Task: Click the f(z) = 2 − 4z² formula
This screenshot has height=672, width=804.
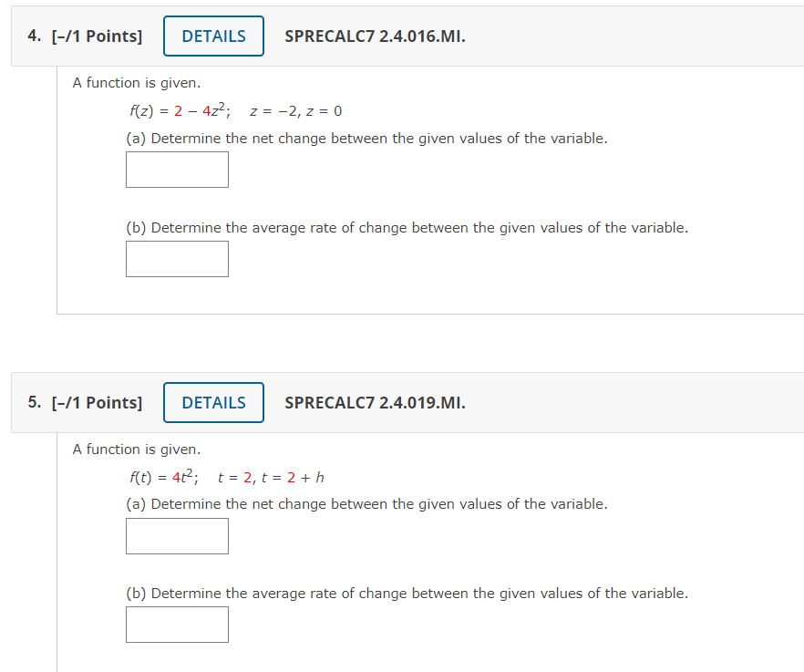Action: [180, 111]
